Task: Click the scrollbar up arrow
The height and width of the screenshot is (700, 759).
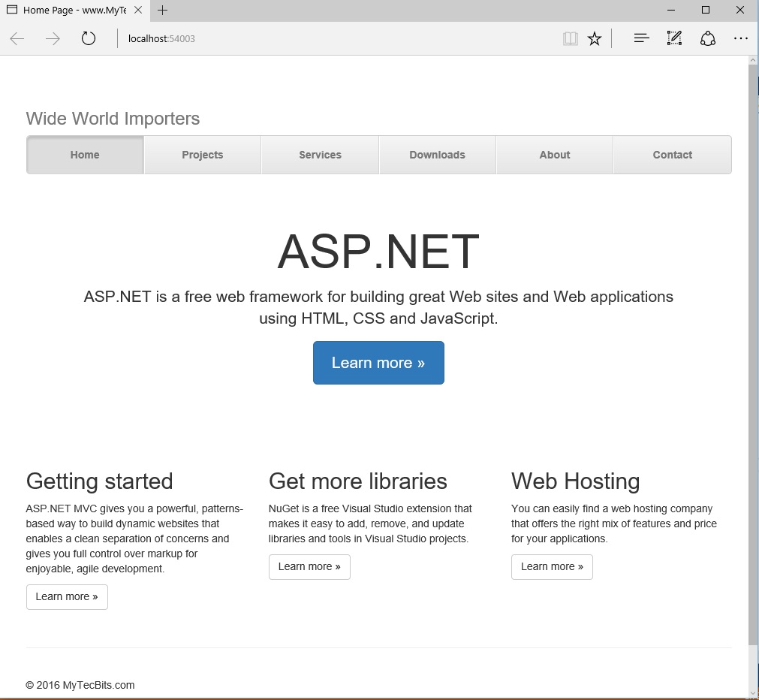Action: pyautogui.click(x=753, y=60)
